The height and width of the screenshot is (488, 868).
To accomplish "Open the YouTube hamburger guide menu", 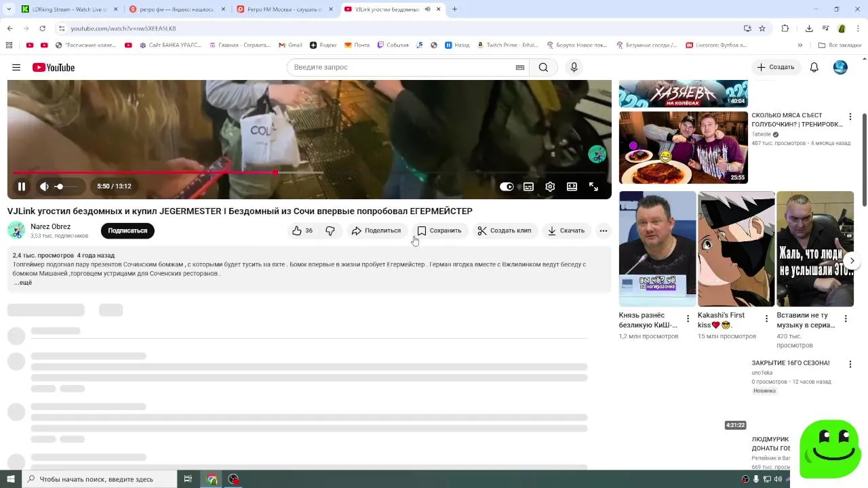I will 16,67.
